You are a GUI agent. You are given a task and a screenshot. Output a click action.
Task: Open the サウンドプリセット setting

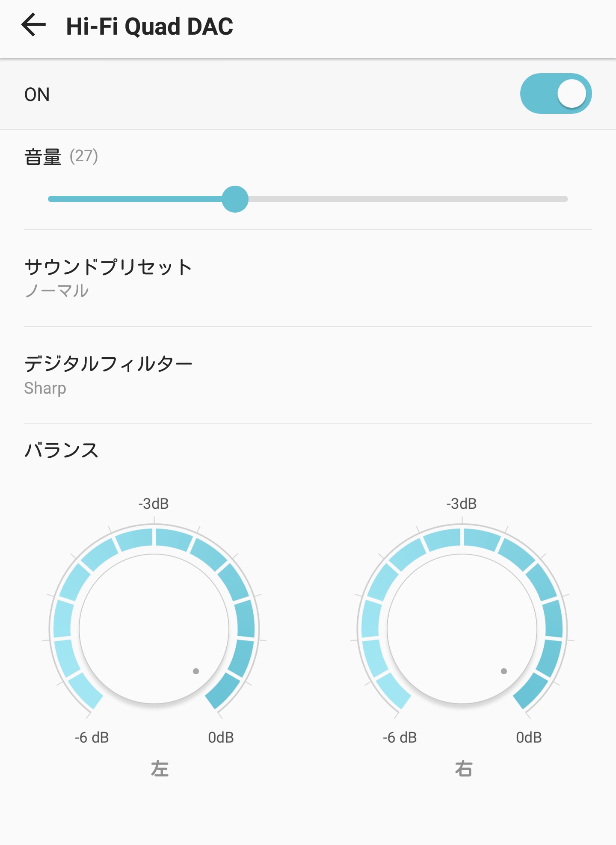308,278
